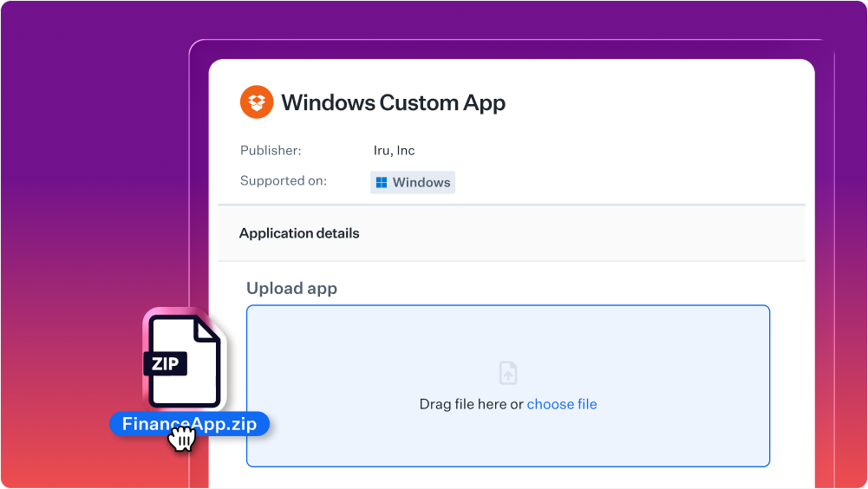The width and height of the screenshot is (868, 489).
Task: Select the Windows supported platform badge
Action: click(413, 182)
